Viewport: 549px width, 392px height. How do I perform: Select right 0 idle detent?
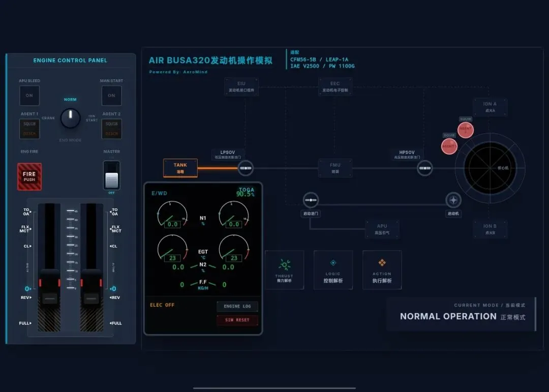[x=113, y=289]
